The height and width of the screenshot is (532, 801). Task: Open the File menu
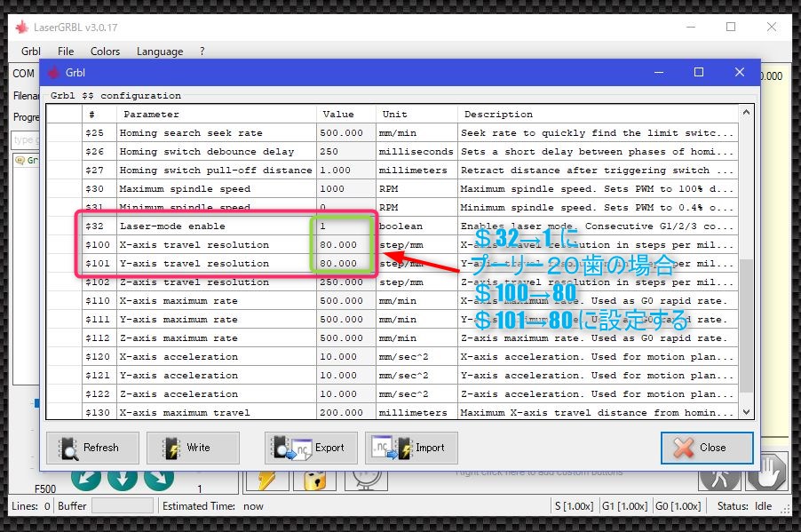pyautogui.click(x=66, y=52)
